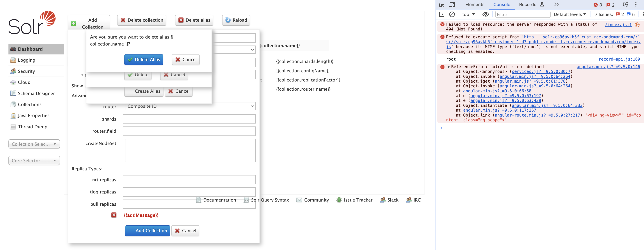
Task: Click the createNodeSet text area
Action: (x=190, y=151)
